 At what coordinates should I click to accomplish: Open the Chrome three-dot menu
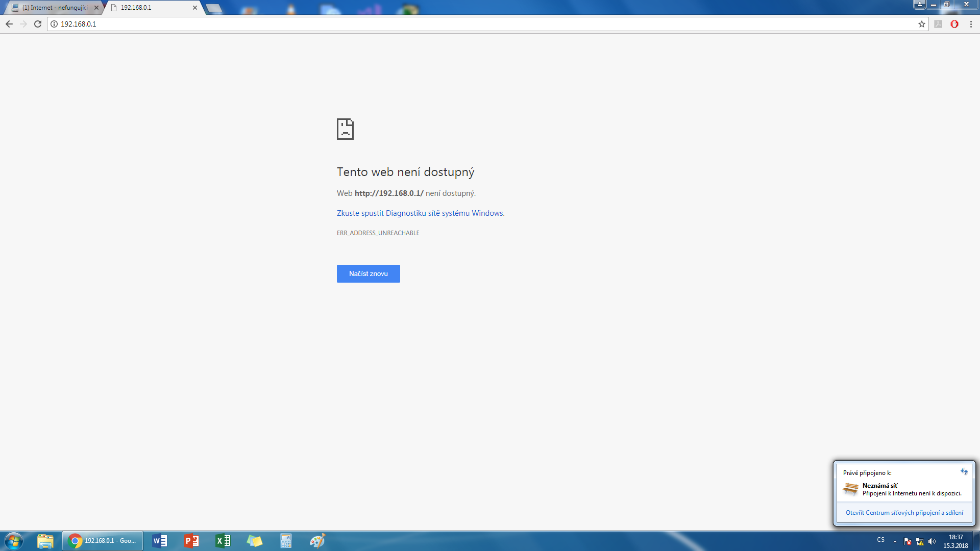point(971,24)
